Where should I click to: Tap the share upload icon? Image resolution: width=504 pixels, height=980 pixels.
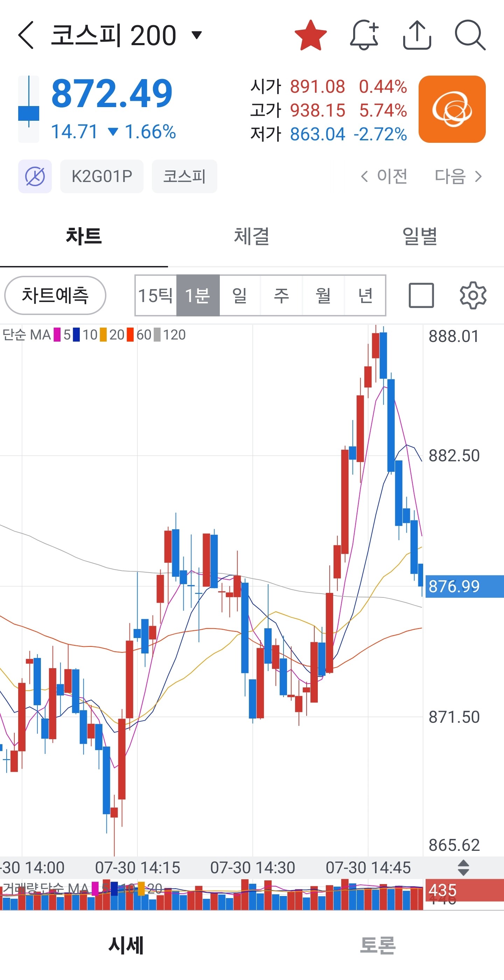click(417, 35)
